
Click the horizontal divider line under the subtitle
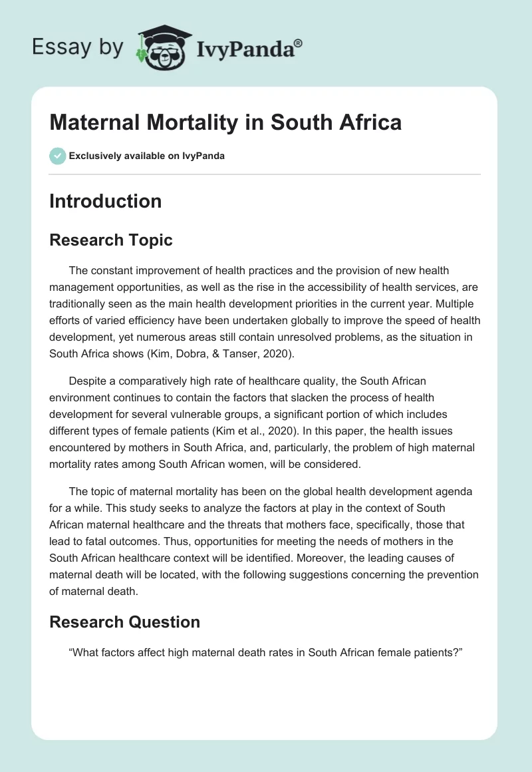[265, 174]
